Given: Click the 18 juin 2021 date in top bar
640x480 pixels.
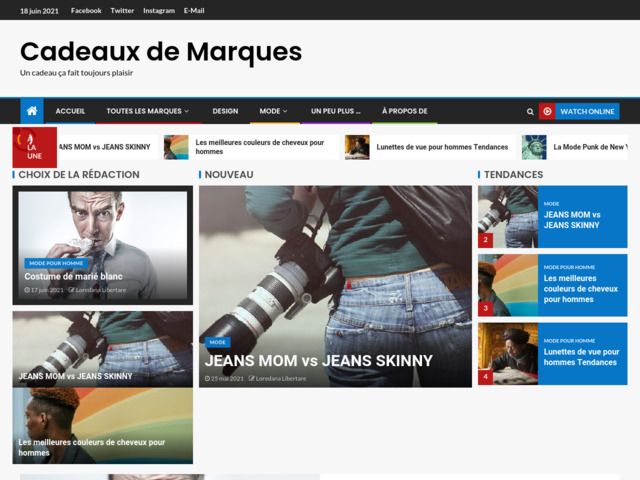Looking at the screenshot, I should (39, 11).
